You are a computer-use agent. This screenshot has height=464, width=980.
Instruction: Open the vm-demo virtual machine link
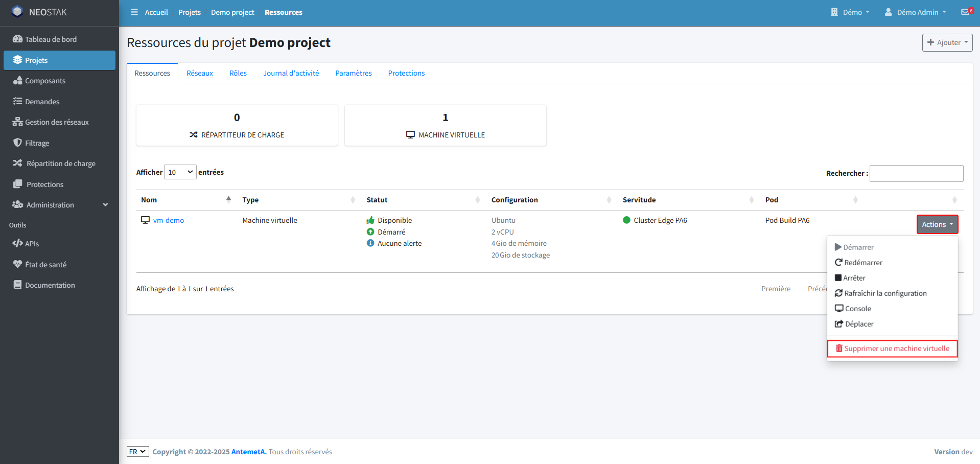(x=169, y=220)
